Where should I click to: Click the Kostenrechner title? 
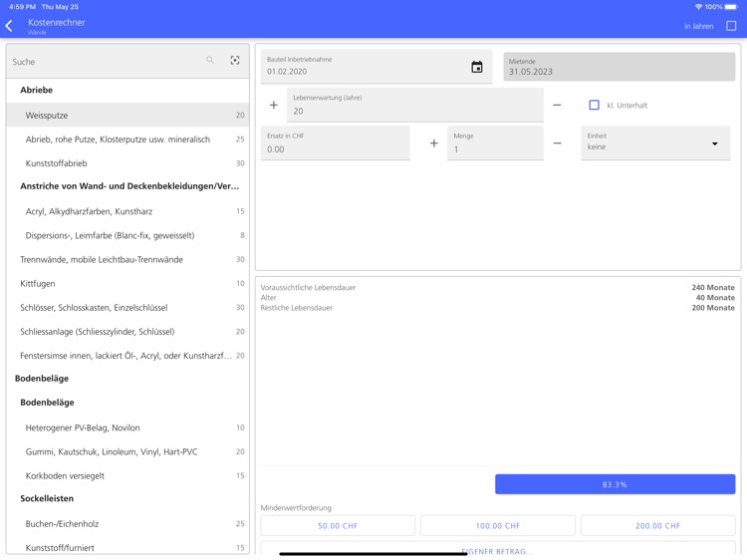tap(56, 22)
